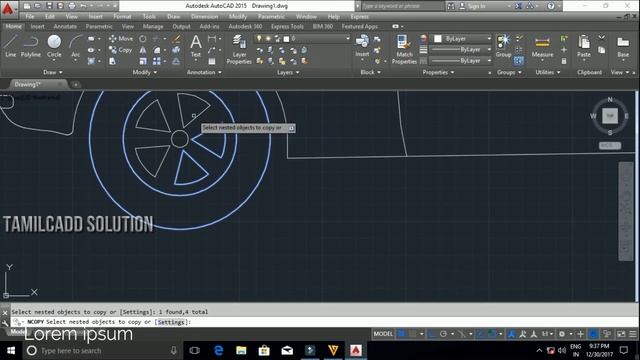Switch to the Annotate ribbon tab
This screenshot has height=360, width=640.
pyautogui.click(x=65, y=27)
